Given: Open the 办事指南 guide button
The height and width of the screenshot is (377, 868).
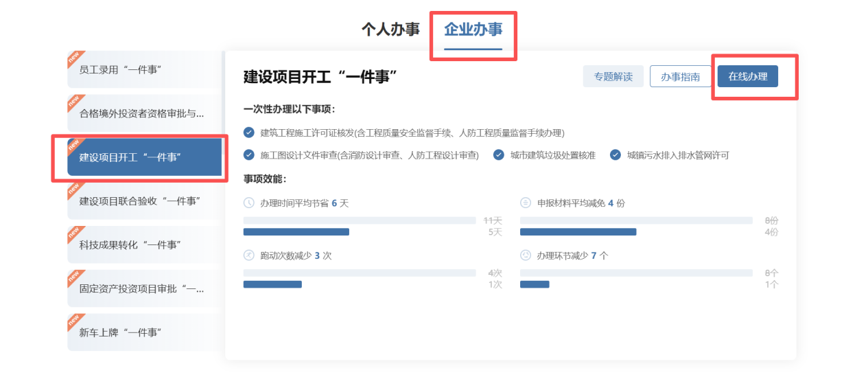Looking at the screenshot, I should [680, 77].
